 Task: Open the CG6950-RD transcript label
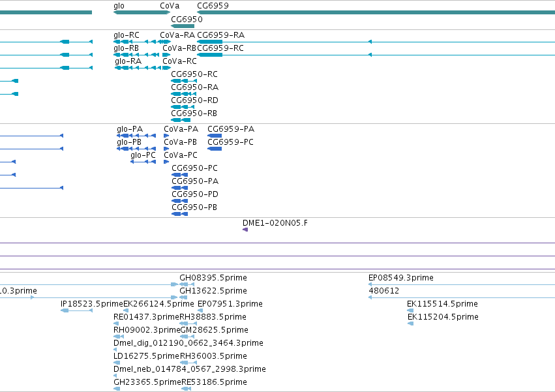195,101
